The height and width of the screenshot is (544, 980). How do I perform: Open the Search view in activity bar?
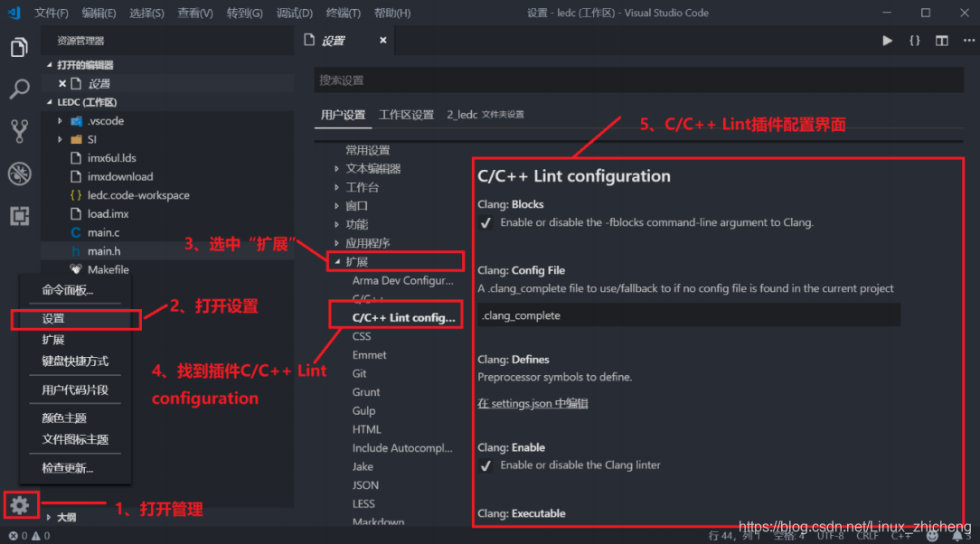point(19,89)
